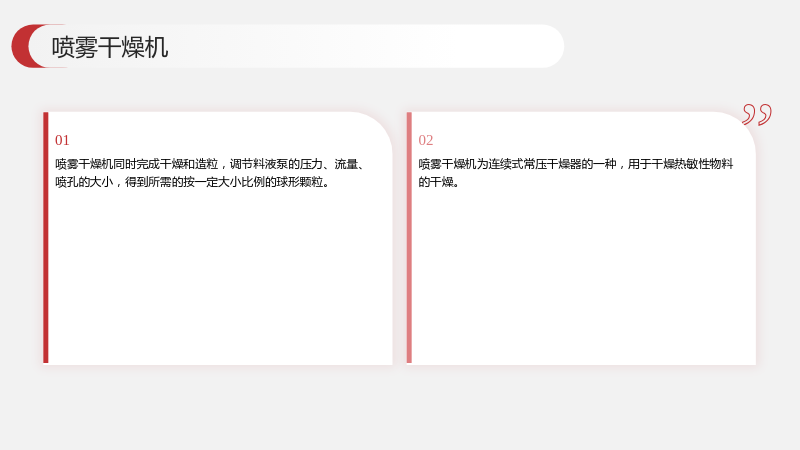This screenshot has height=450, width=800.
Task: Click the light pink bar on card 02
Action: click(409, 238)
